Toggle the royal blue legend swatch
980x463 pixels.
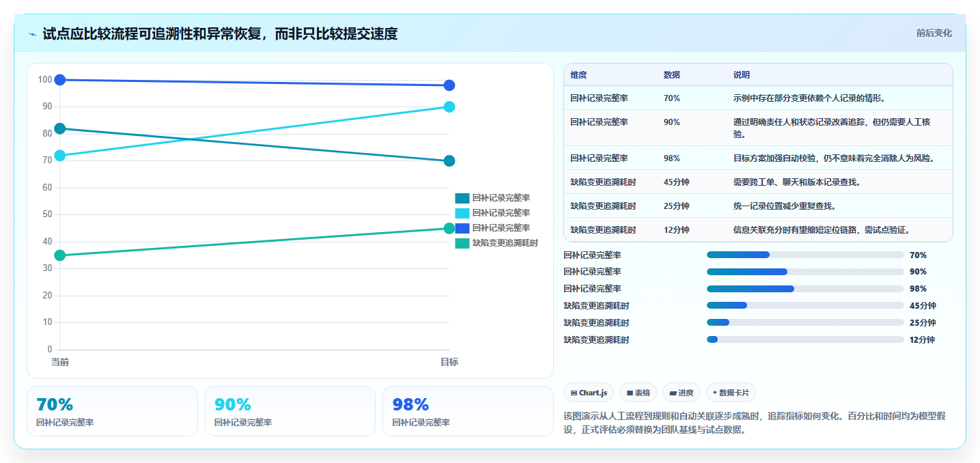pyautogui.click(x=462, y=228)
